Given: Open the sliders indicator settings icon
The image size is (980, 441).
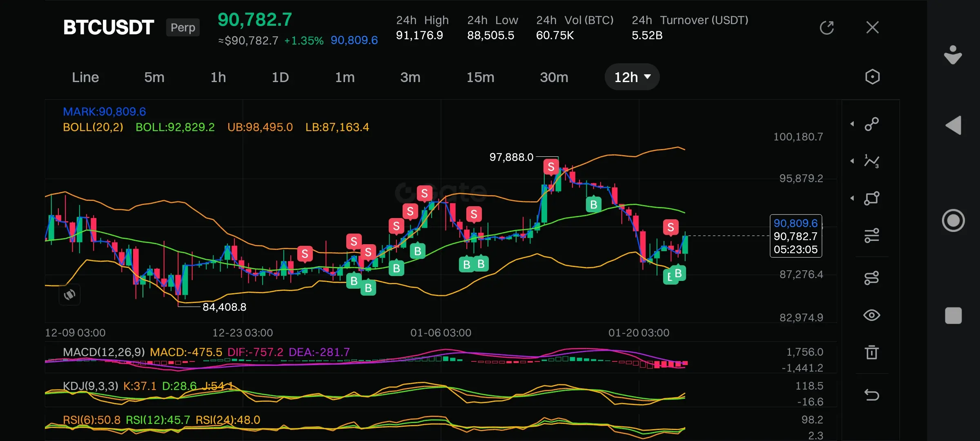Looking at the screenshot, I should pos(871,236).
